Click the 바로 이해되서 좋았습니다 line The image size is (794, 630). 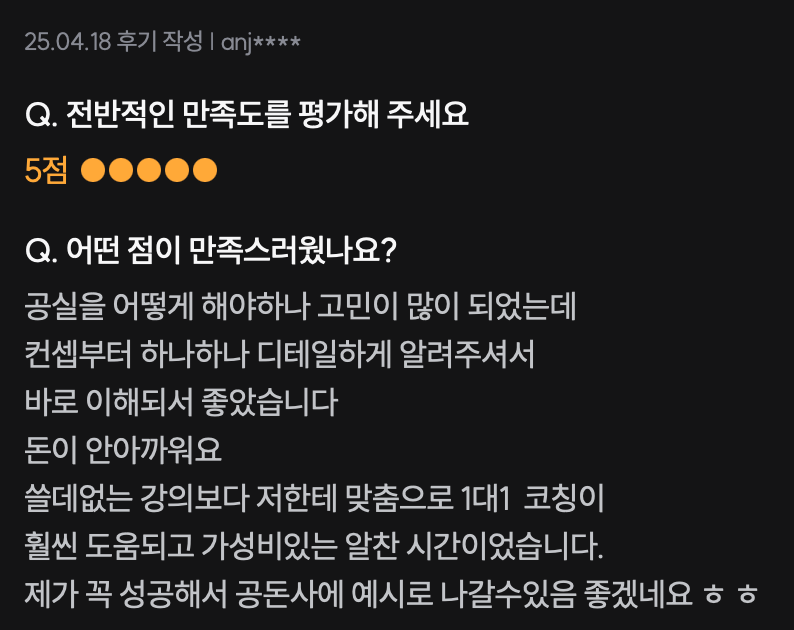point(181,402)
